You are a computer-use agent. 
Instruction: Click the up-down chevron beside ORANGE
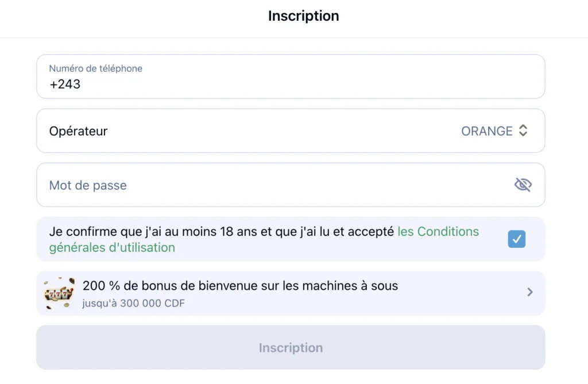523,130
